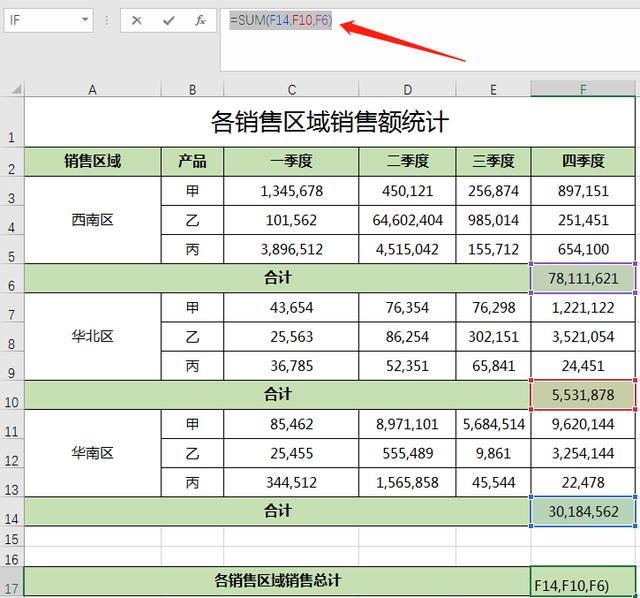Select row 14 header

pos(12,511)
